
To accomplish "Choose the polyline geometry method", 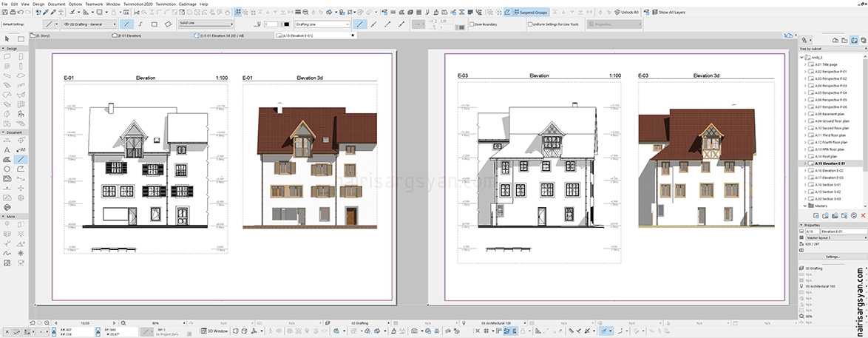I will (140, 24).
